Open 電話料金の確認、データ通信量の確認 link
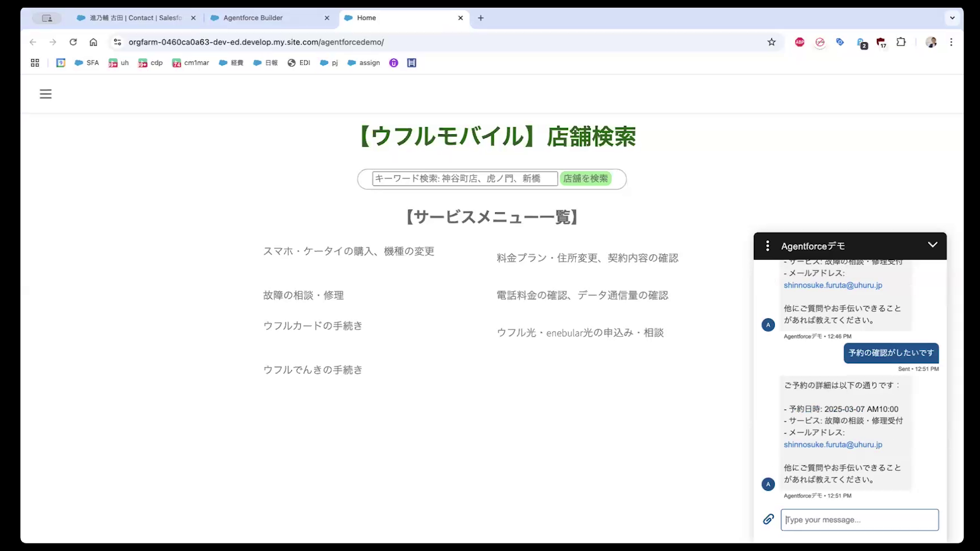 (x=582, y=295)
